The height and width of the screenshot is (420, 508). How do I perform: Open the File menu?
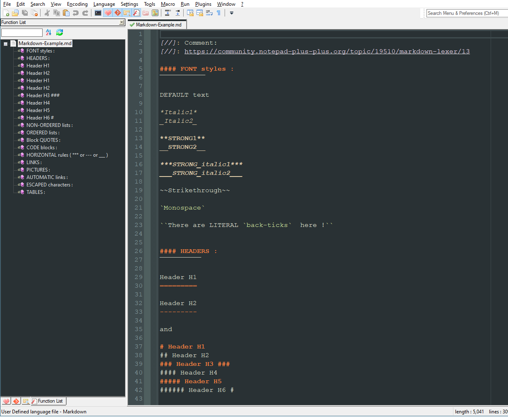pos(7,4)
